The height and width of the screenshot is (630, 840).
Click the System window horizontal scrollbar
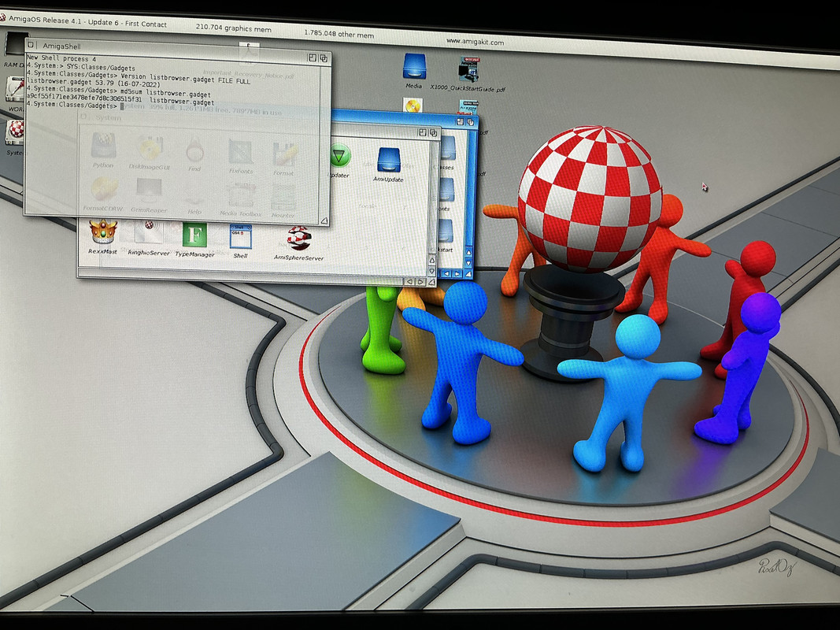[x=241, y=277]
